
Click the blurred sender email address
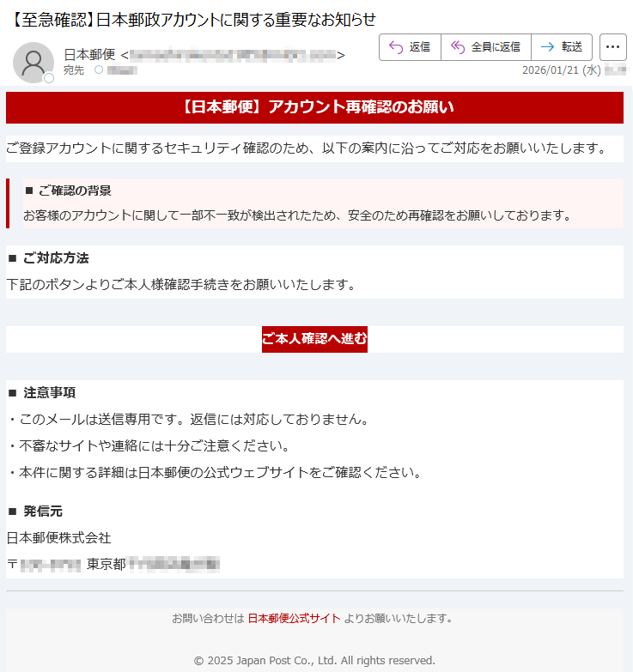233,55
